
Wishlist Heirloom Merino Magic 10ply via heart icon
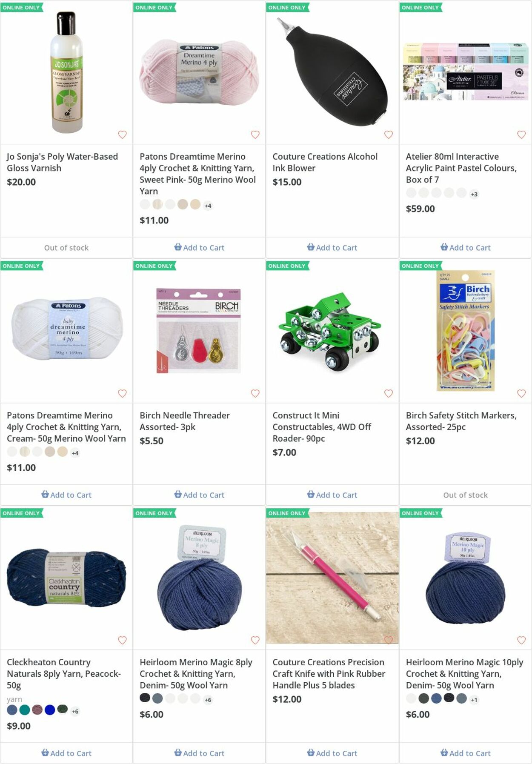pyautogui.click(x=521, y=640)
